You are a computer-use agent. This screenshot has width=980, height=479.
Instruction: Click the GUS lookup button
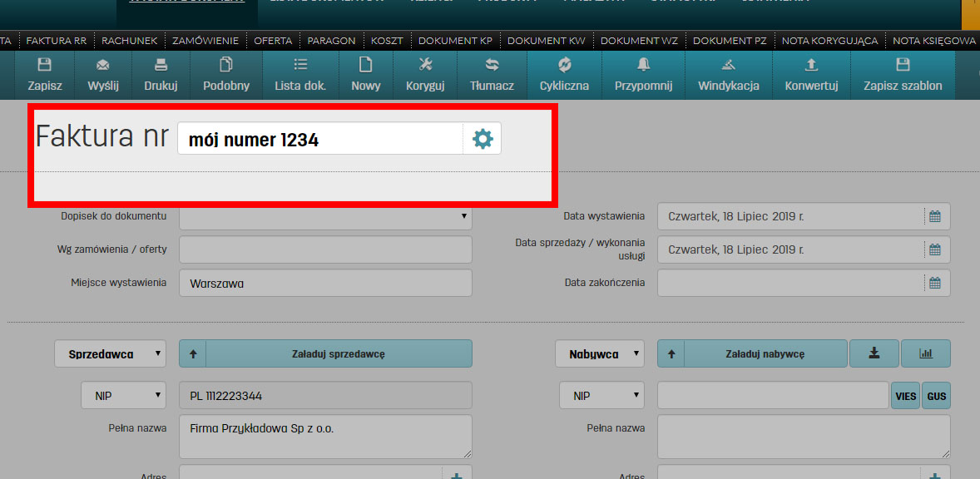(x=937, y=396)
